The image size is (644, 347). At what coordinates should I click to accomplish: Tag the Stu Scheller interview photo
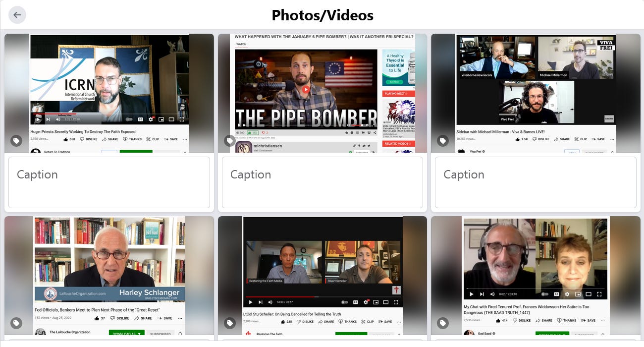[x=230, y=323]
